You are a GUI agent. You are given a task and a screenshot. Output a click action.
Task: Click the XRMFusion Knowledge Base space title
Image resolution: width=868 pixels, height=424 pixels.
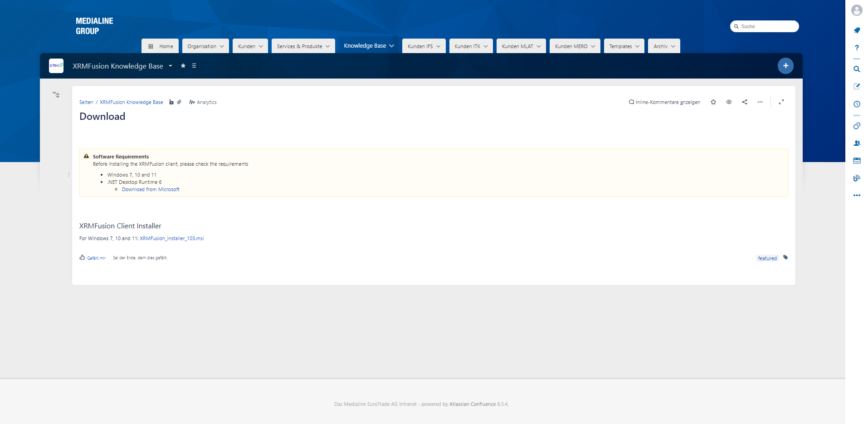(x=118, y=66)
